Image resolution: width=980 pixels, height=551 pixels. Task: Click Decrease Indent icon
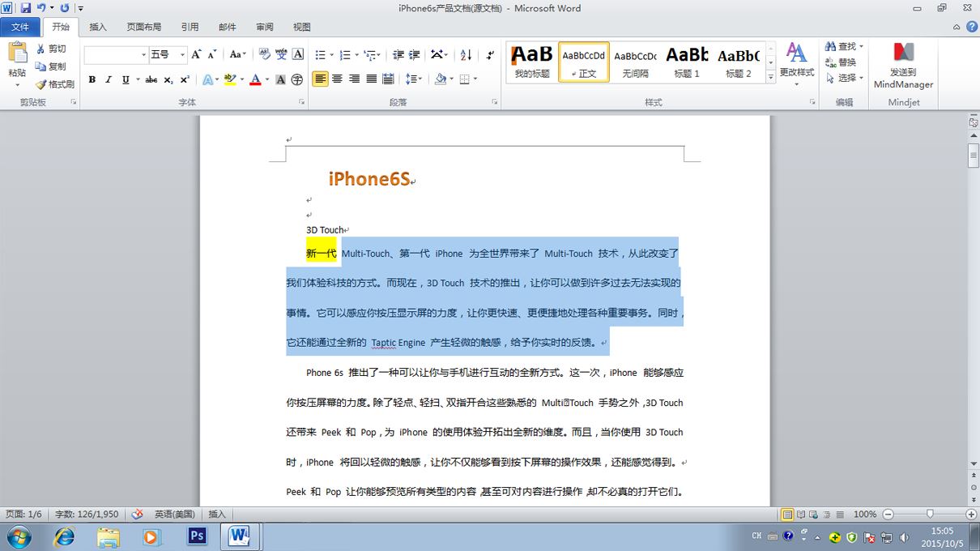point(398,54)
